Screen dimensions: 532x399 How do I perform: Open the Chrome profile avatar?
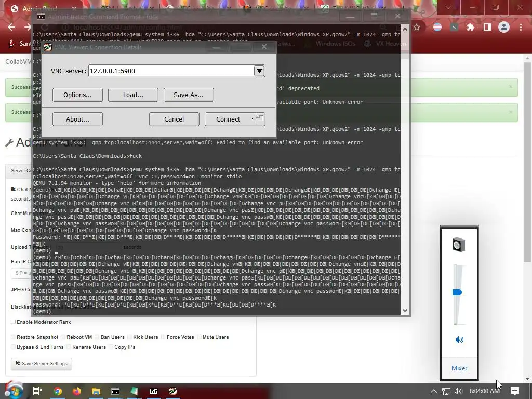[x=504, y=27]
